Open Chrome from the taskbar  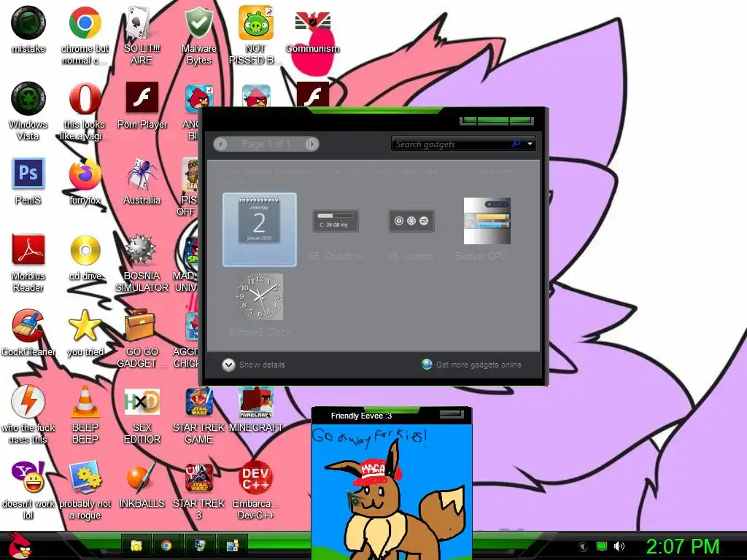tap(166, 545)
